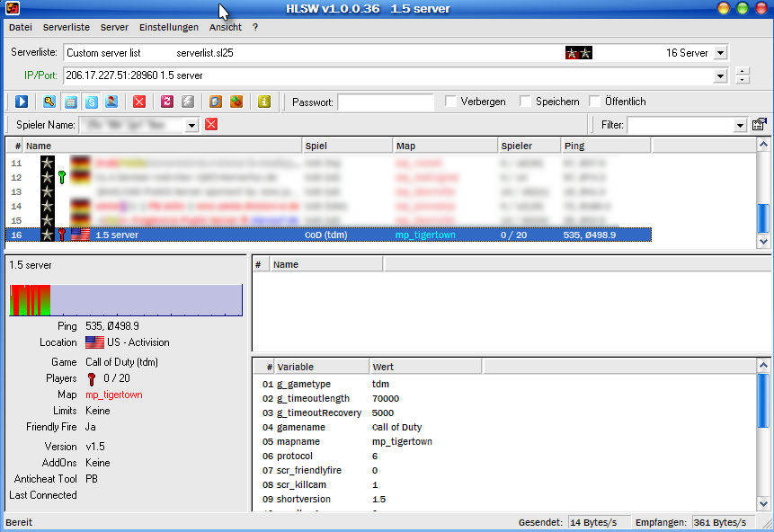Open the ? help menu
The image size is (774, 532).
point(254,27)
